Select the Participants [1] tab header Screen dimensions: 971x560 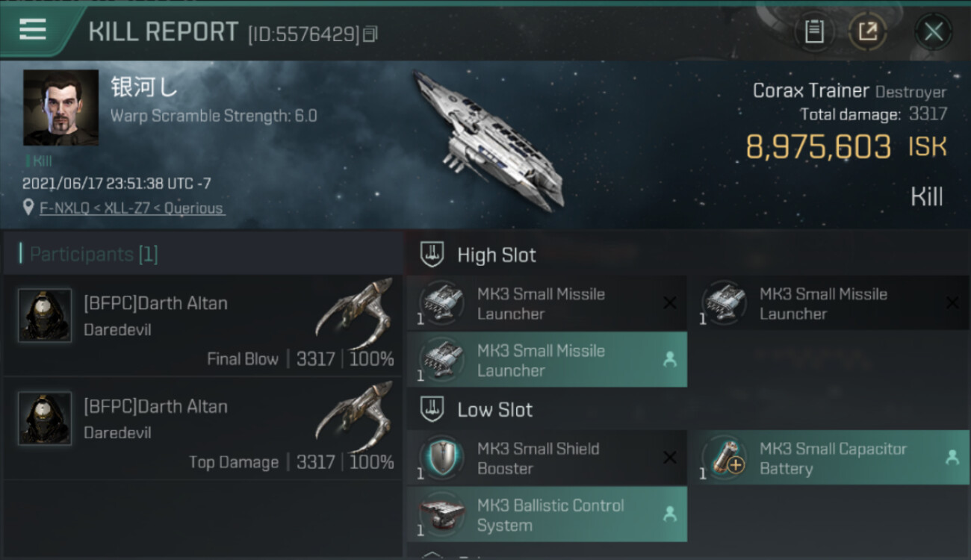tap(93, 254)
